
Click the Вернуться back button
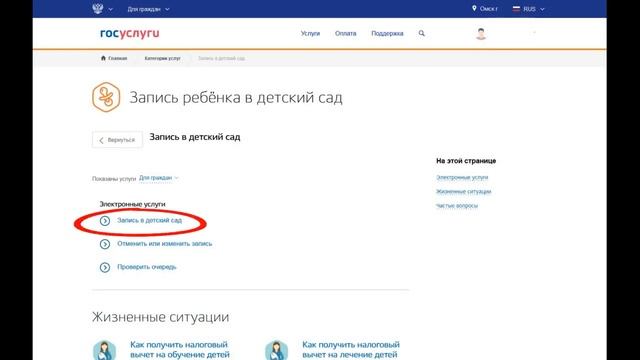tap(117, 140)
